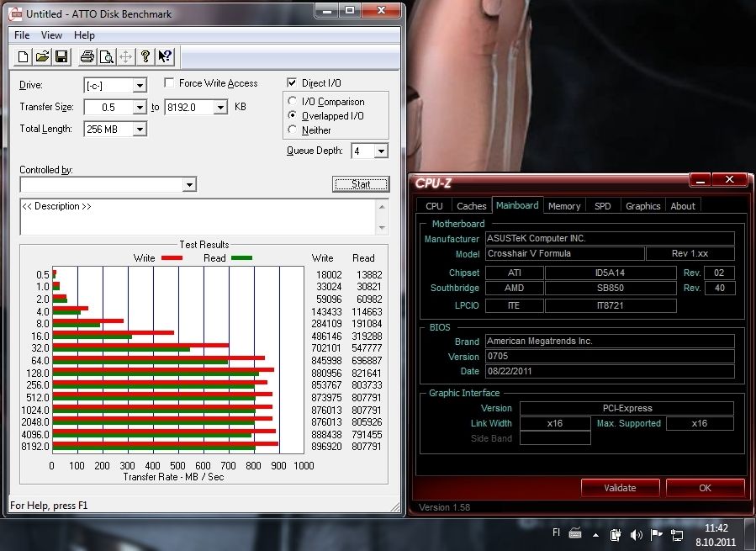Image resolution: width=756 pixels, height=551 pixels.
Task: Click the ATTO window resize grip
Action: click(395, 506)
